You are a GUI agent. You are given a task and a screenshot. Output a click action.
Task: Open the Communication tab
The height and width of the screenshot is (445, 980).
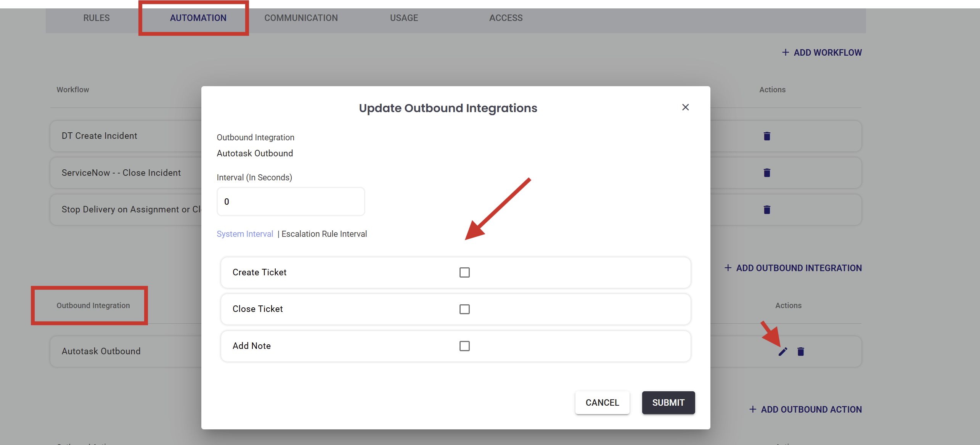[301, 18]
